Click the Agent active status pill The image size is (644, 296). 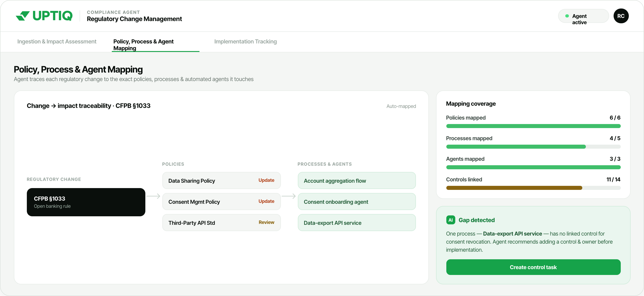click(x=583, y=16)
